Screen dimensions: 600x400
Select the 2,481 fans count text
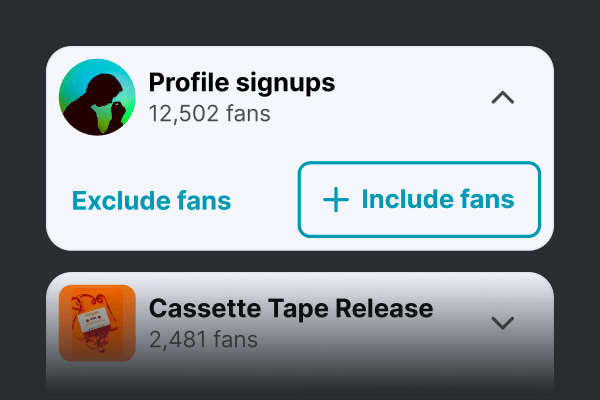203,339
